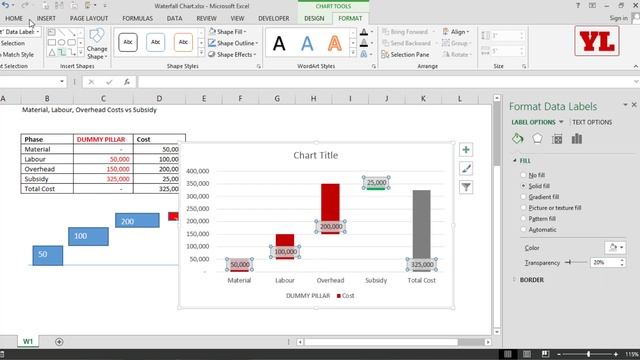Select the Pattern fill radio option

click(523, 219)
